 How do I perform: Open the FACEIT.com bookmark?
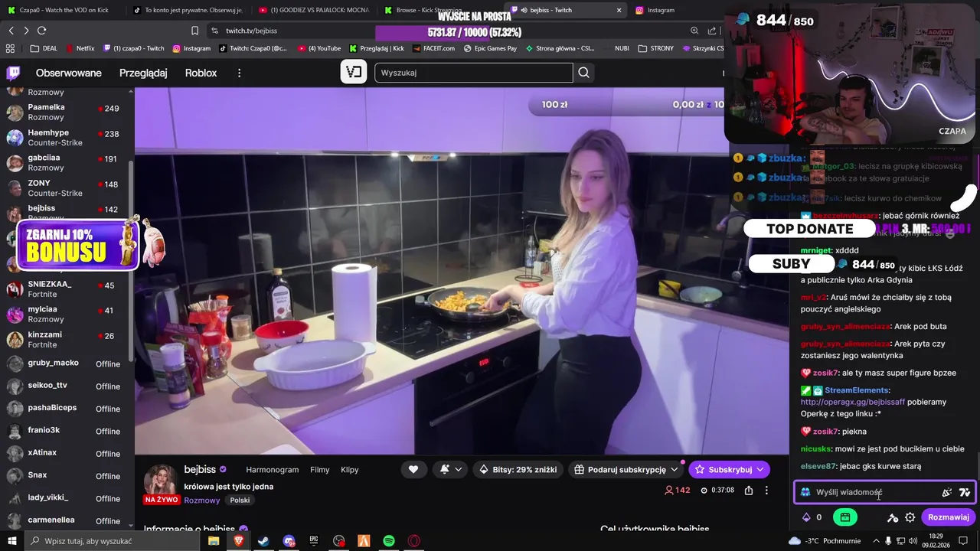433,48
